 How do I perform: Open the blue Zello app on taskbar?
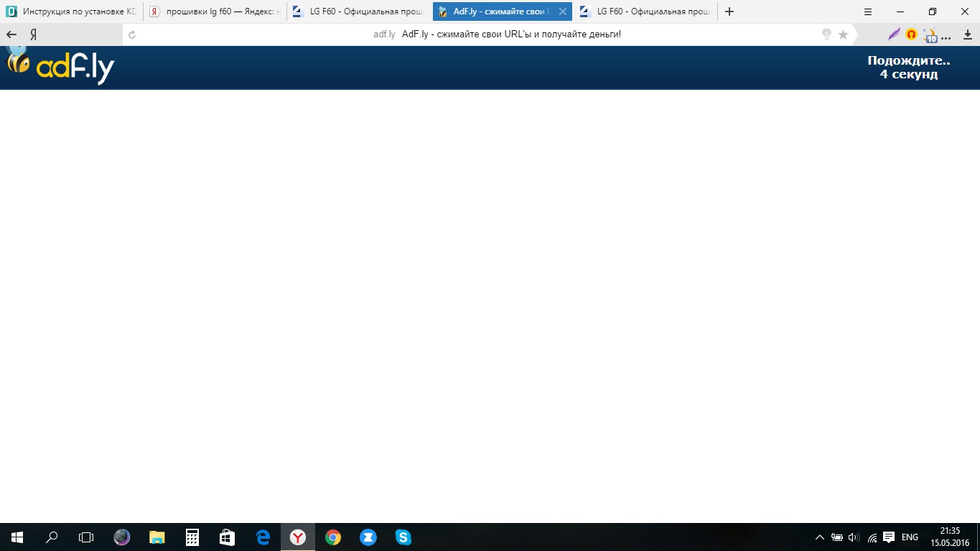[x=368, y=537]
